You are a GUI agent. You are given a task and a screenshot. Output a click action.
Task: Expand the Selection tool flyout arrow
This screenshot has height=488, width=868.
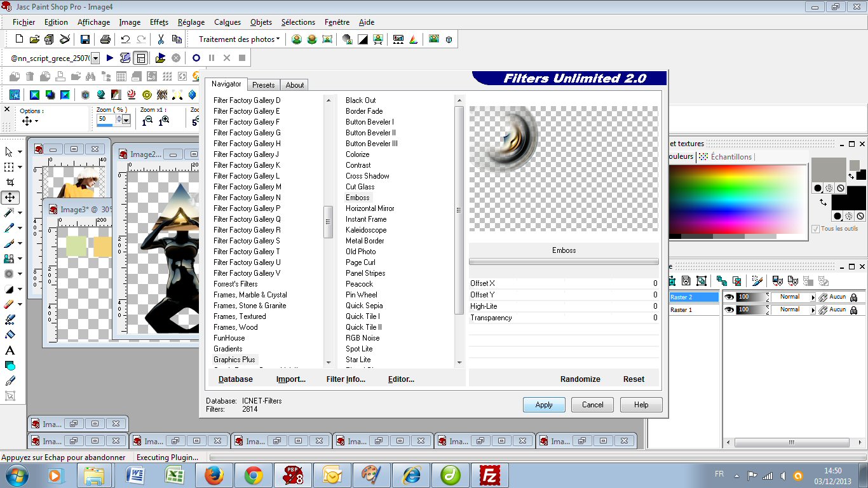click(20, 167)
